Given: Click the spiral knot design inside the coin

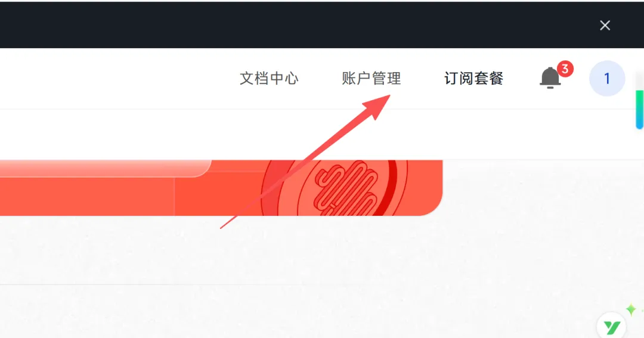Looking at the screenshot, I should click(346, 188).
